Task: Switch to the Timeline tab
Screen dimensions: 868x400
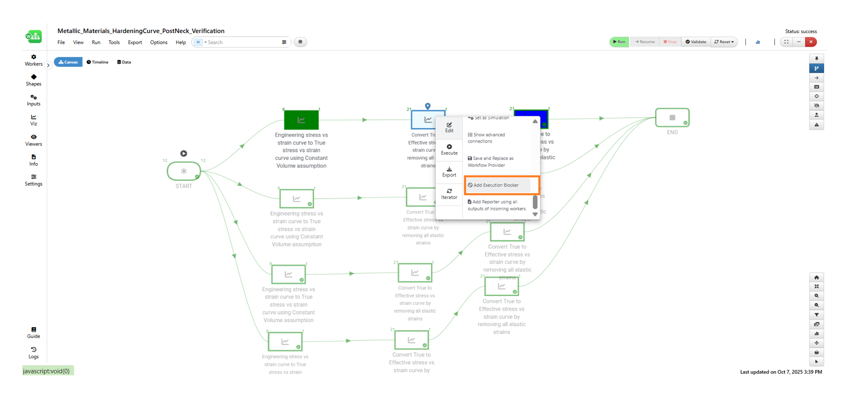Action: 97,62
